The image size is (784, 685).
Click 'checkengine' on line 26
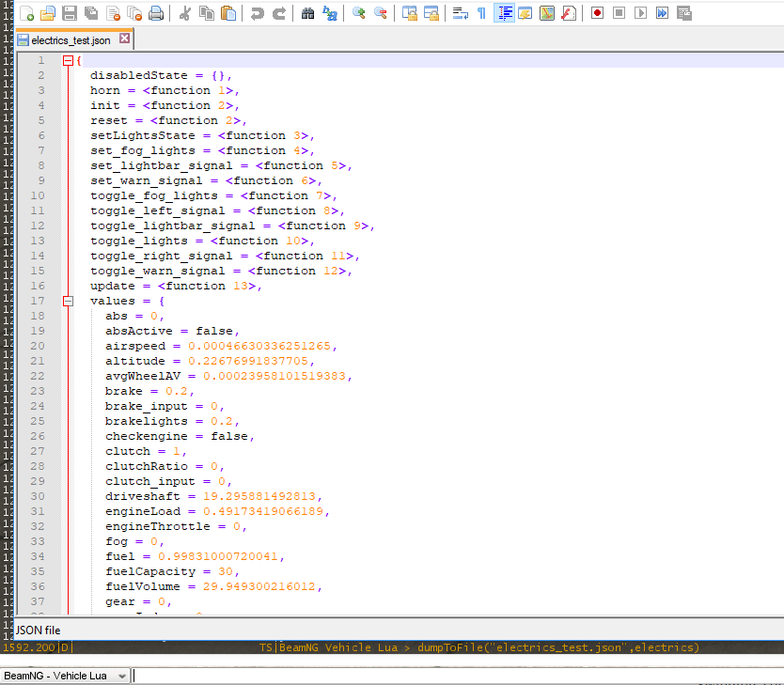tap(146, 436)
